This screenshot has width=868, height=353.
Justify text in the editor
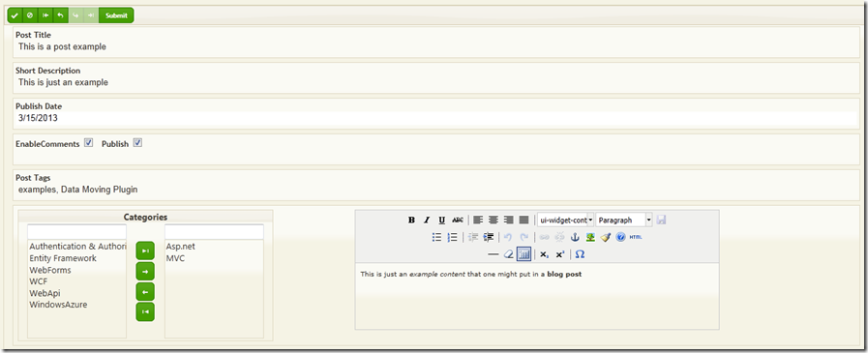pos(524,221)
